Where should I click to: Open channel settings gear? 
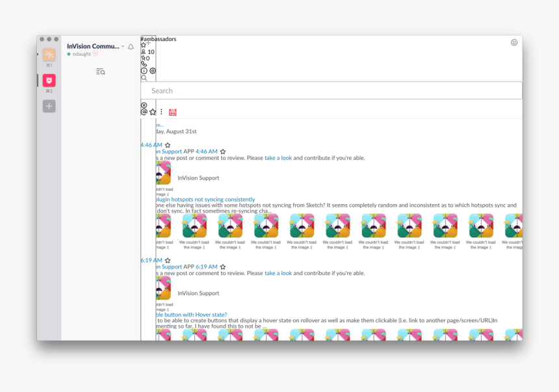click(x=153, y=71)
